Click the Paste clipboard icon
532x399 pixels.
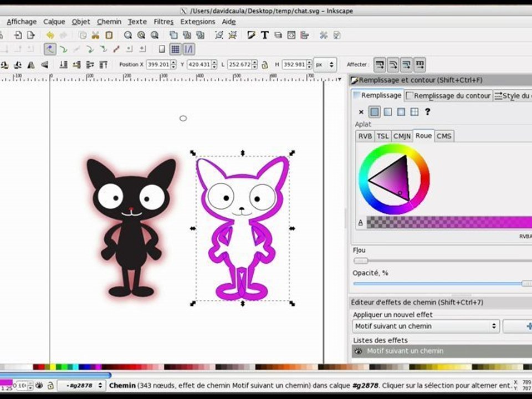[109, 35]
